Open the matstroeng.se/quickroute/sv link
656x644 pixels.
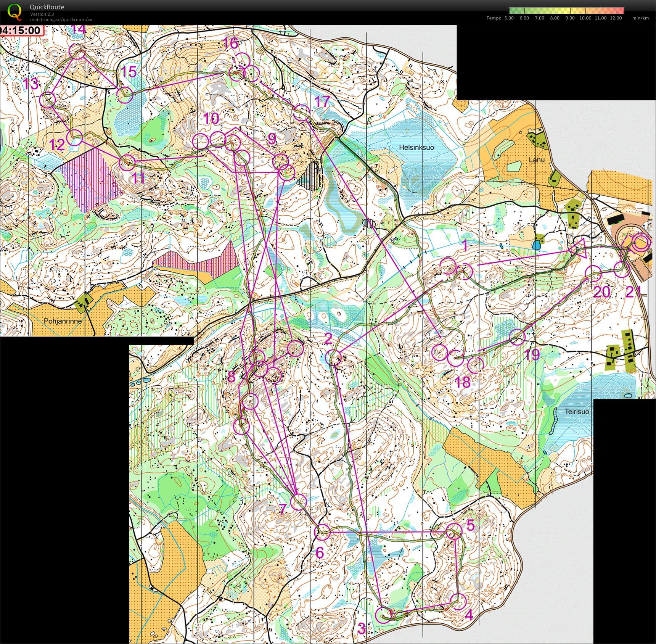pos(61,19)
